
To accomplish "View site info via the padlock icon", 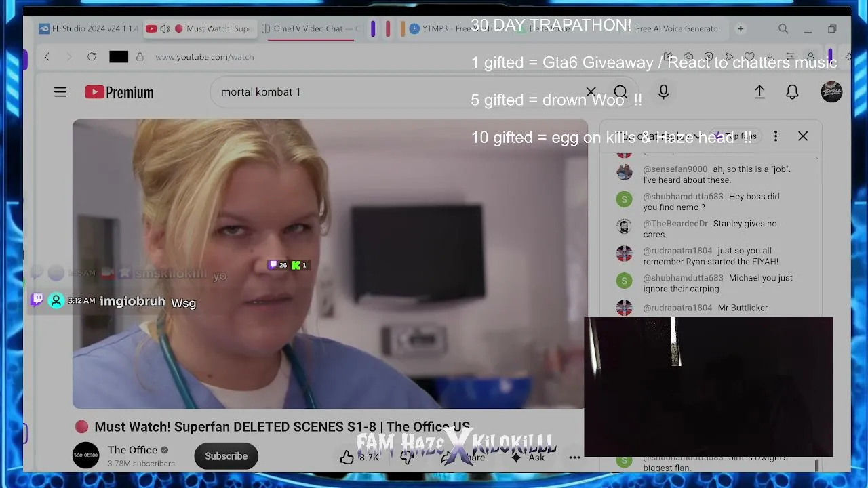I will click(140, 57).
